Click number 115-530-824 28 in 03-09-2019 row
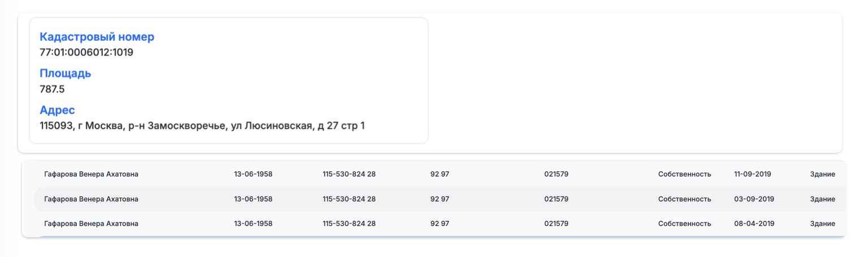The width and height of the screenshot is (868, 257). click(x=349, y=199)
